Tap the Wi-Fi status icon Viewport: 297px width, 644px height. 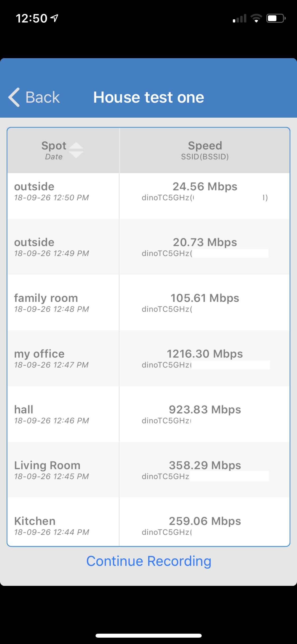click(x=256, y=18)
